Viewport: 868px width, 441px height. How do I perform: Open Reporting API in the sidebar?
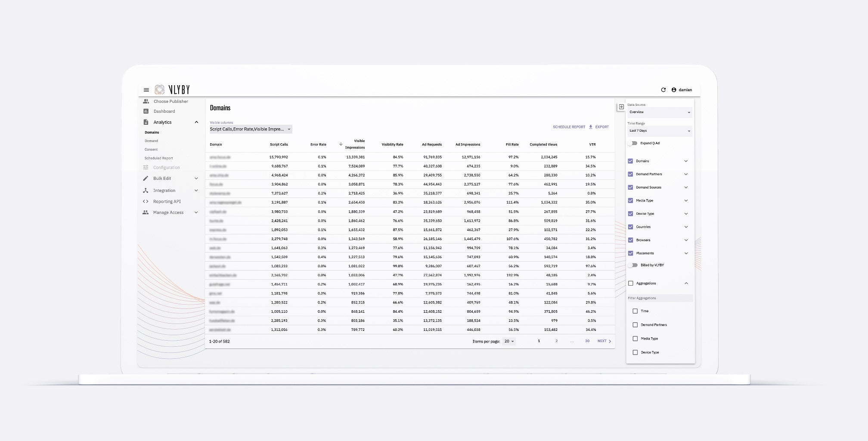pos(167,201)
